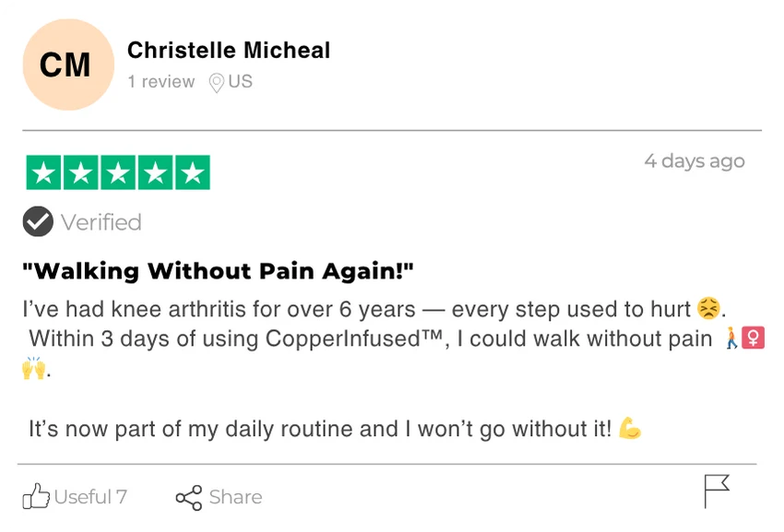Select the fifth green rating star
The height and width of the screenshot is (532, 784).
pyautogui.click(x=192, y=172)
